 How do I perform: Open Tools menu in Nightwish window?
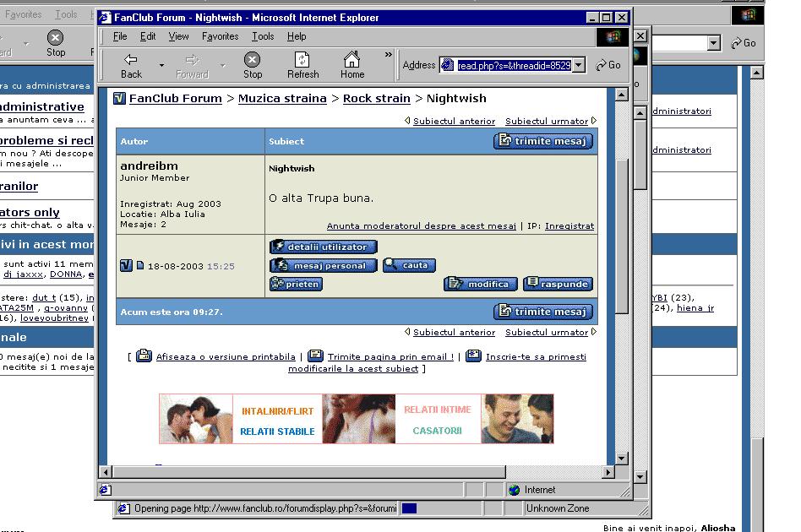click(263, 36)
